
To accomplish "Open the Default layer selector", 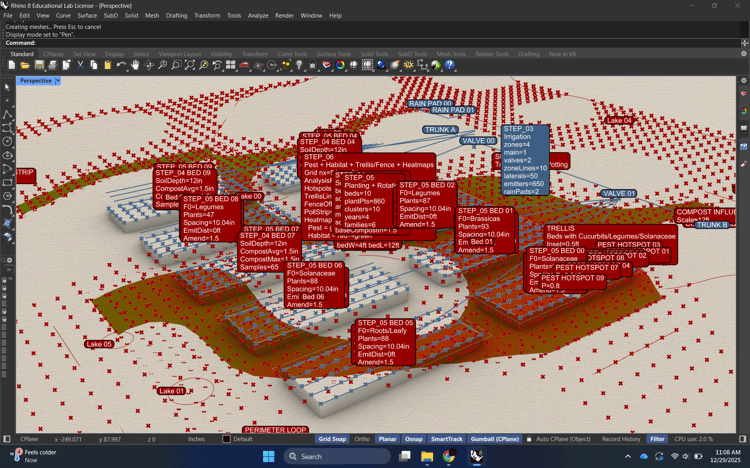I will (x=243, y=439).
